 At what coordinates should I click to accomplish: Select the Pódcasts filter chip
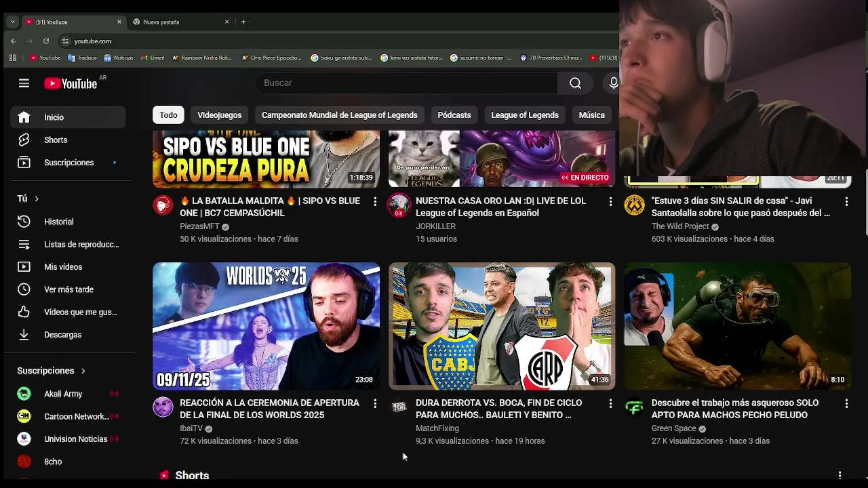454,115
